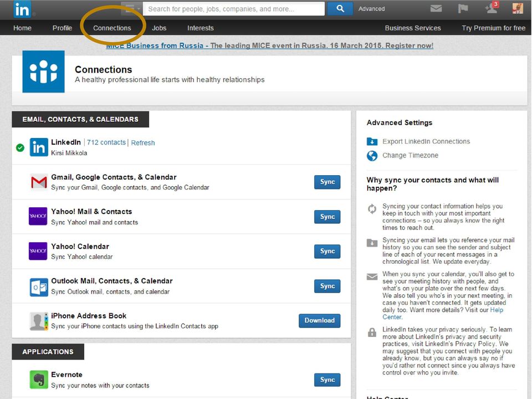Click the Refresh link for LinkedIn contacts
Screen dimensions: 532x399
pyautogui.click(x=143, y=143)
